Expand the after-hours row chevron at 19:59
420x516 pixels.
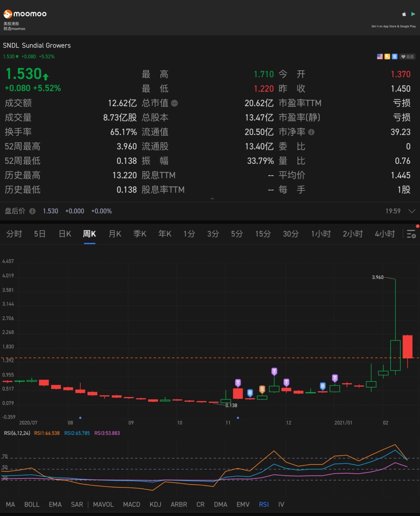(x=412, y=211)
